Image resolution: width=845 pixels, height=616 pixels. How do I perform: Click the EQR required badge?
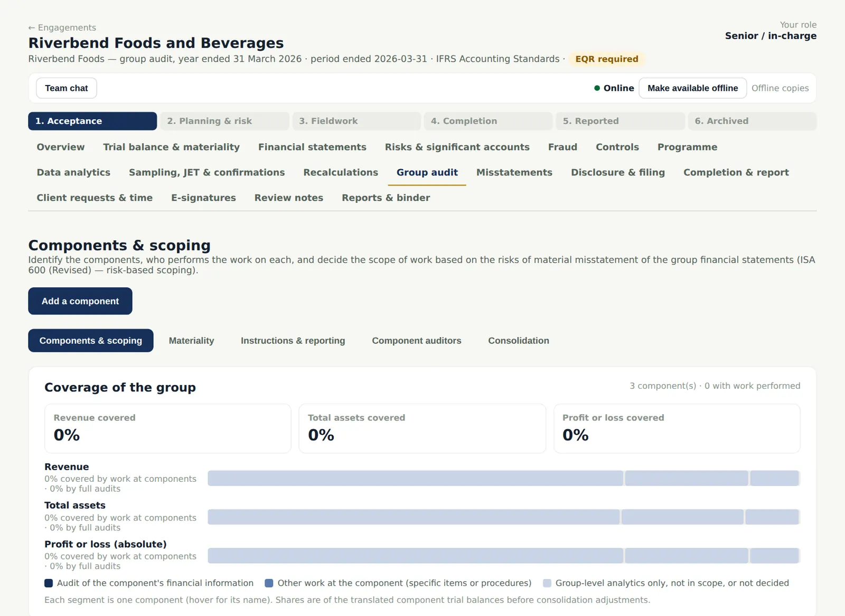point(606,59)
